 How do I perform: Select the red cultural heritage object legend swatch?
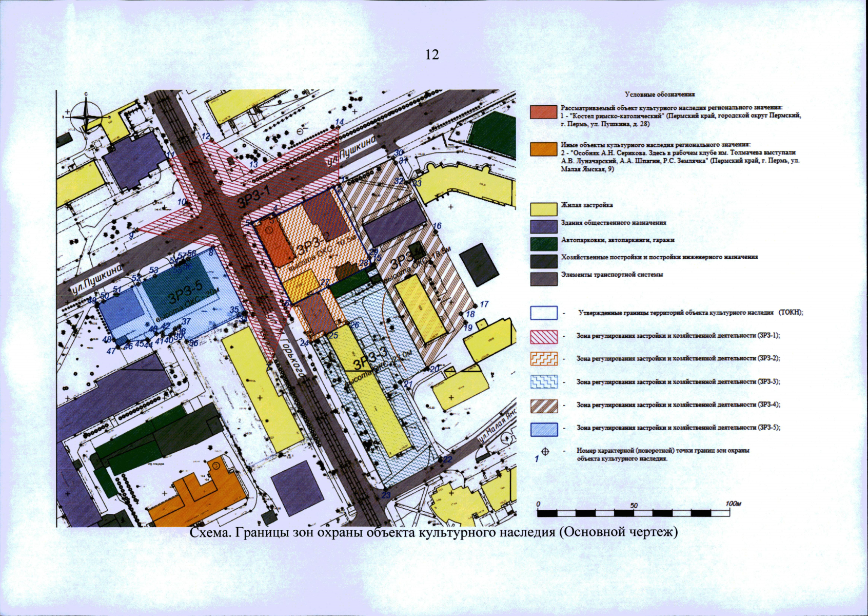coord(544,112)
